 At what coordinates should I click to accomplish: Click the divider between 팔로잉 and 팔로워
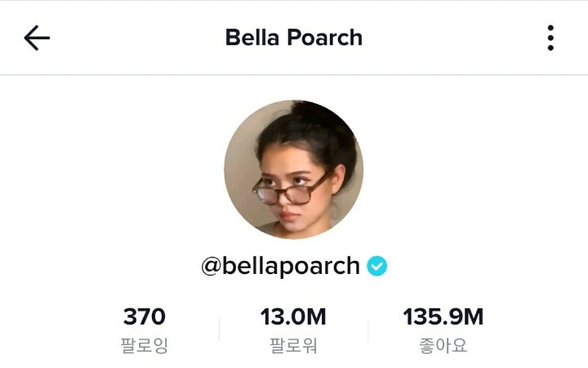220,330
